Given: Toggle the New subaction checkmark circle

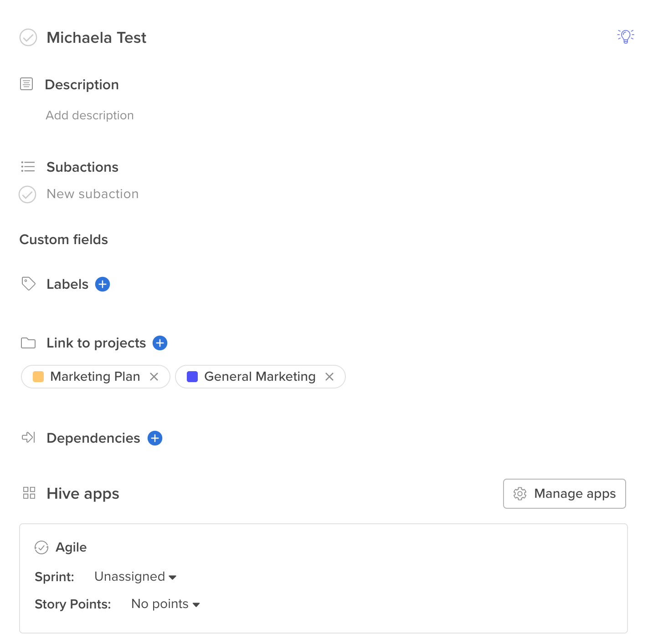Looking at the screenshot, I should point(27,194).
